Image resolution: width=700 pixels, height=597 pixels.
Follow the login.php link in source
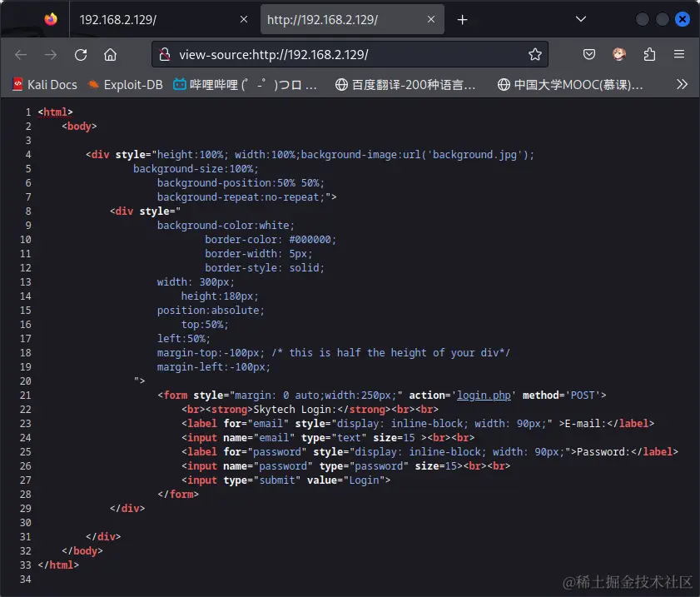[484, 396]
